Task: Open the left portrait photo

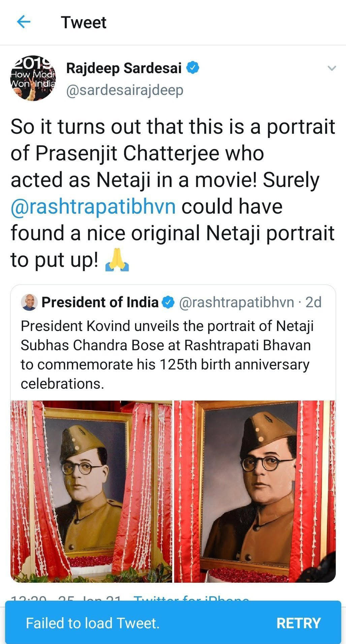Action: point(91,491)
